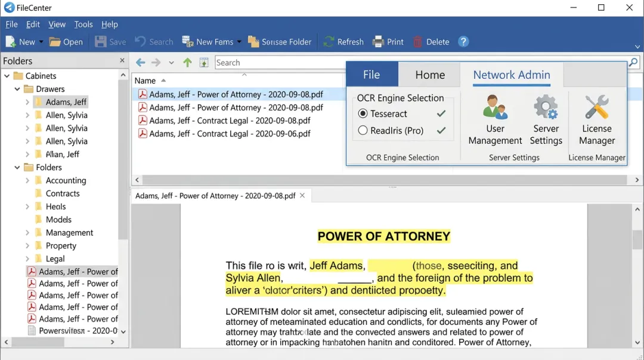Expand the Legal folder

click(x=27, y=259)
